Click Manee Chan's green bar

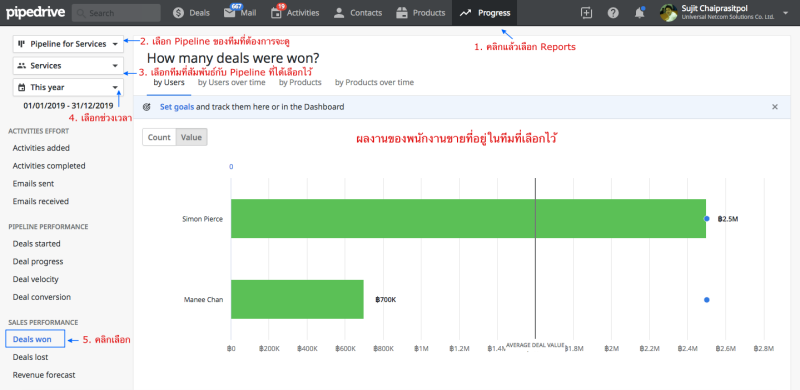(x=297, y=299)
